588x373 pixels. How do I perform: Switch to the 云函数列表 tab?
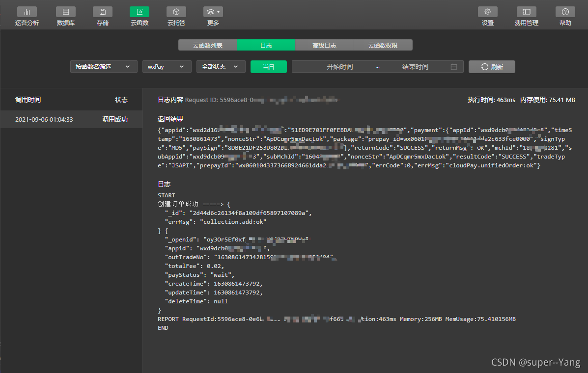tap(208, 45)
